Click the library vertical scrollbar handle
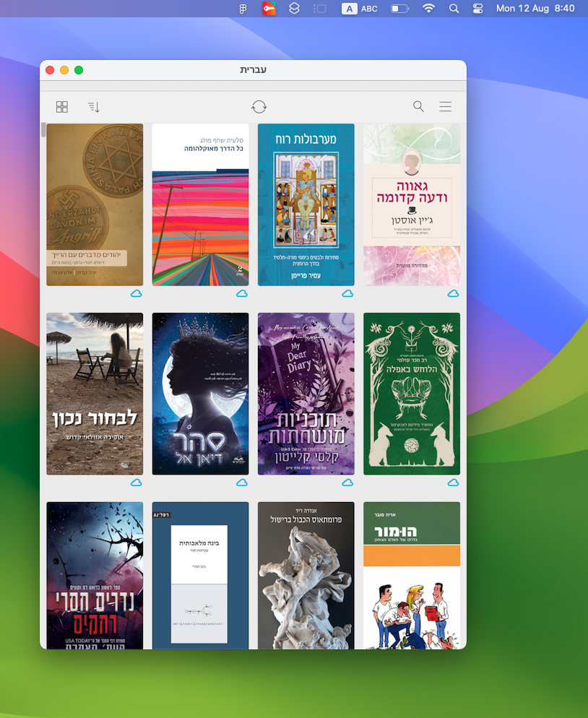 click(x=43, y=130)
